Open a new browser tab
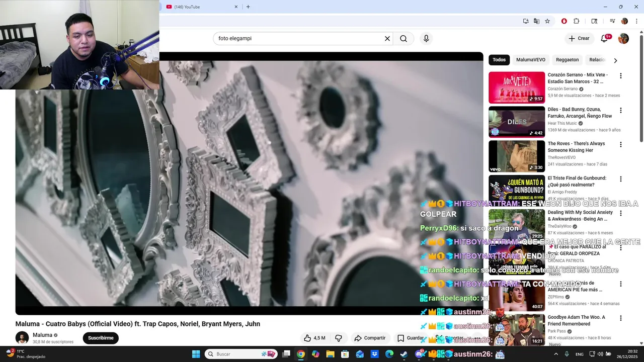The image size is (644, 362). tap(248, 7)
